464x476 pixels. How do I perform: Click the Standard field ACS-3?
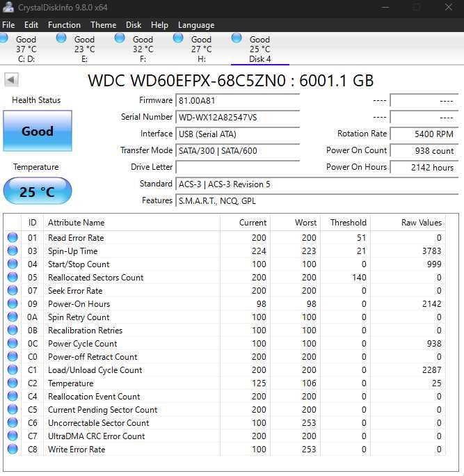click(317, 184)
